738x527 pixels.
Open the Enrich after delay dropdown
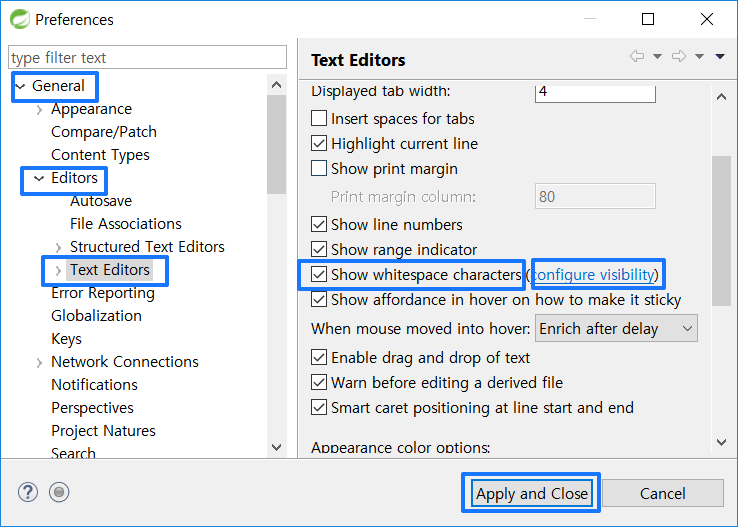pos(616,328)
